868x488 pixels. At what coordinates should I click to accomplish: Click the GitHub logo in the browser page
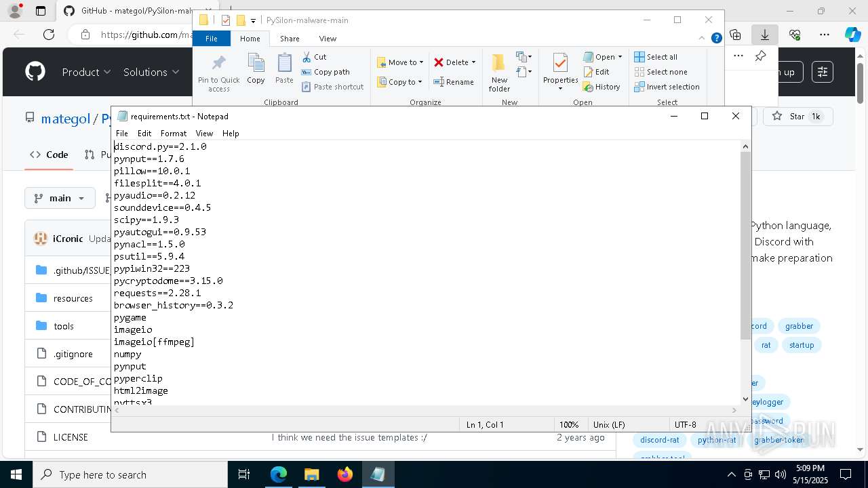point(35,72)
